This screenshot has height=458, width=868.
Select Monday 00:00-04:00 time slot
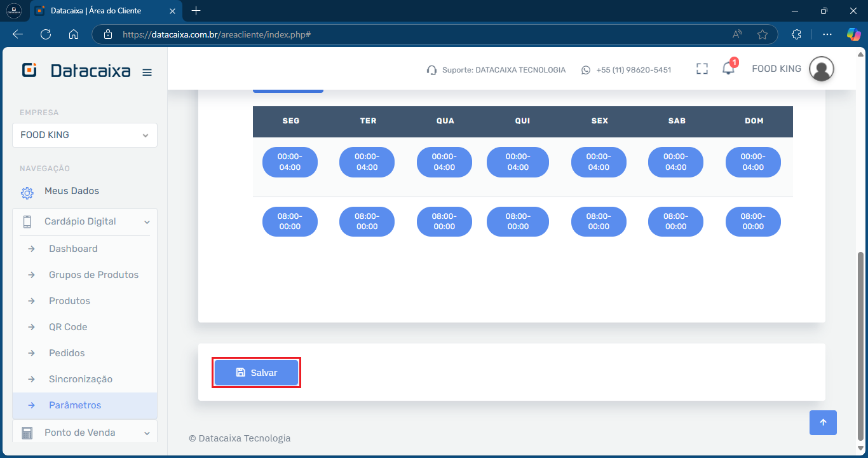pos(290,162)
